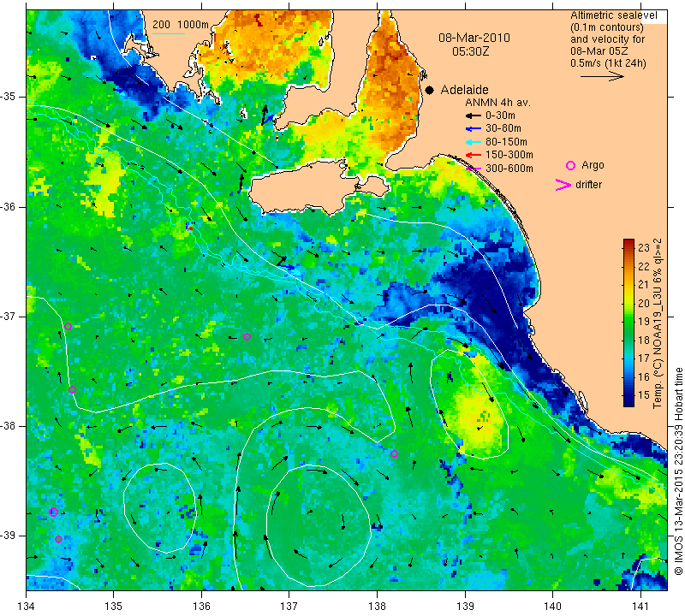
Task: Click Kangaroo Island on the map
Action: tap(306, 186)
